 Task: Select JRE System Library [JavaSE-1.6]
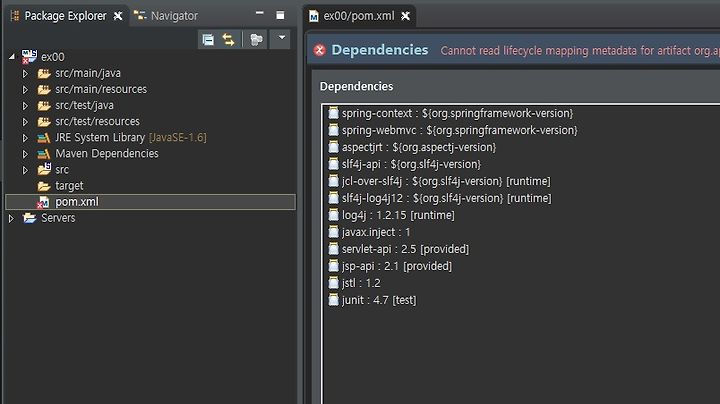point(131,137)
